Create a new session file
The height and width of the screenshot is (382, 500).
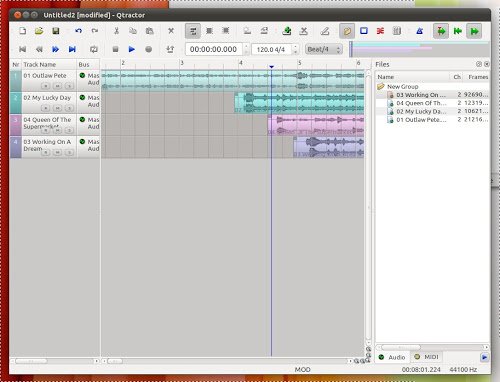click(x=22, y=31)
